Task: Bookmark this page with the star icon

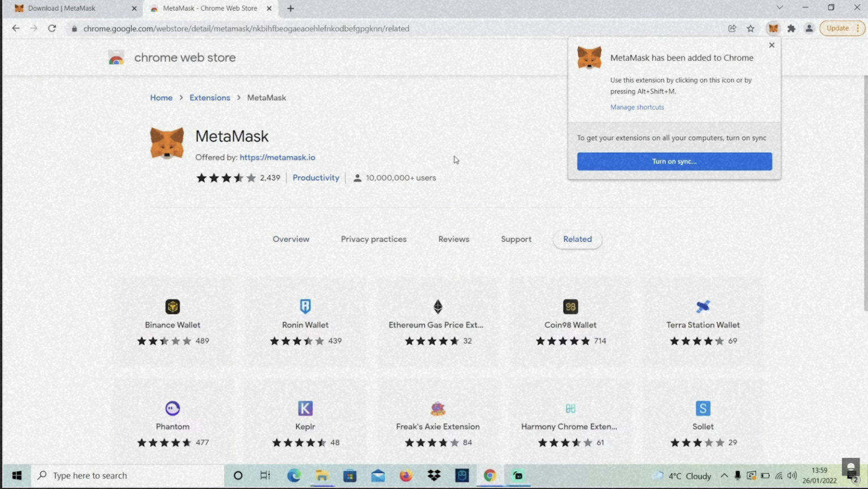Action: pos(750,28)
